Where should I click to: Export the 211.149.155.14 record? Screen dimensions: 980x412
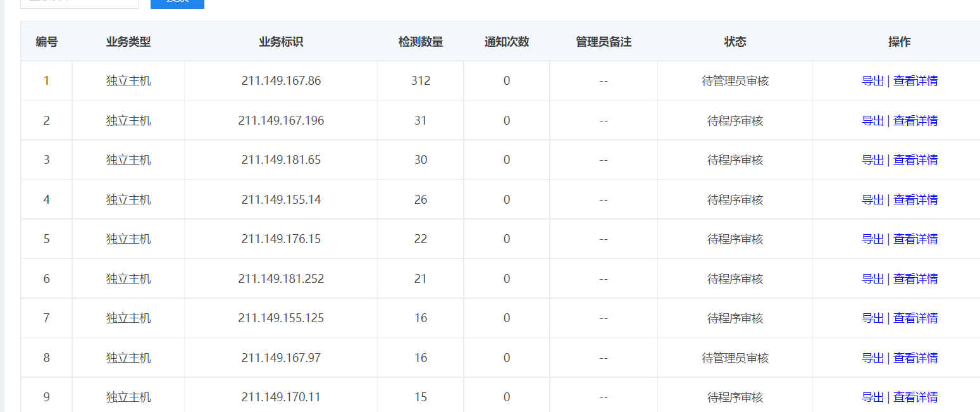[872, 200]
